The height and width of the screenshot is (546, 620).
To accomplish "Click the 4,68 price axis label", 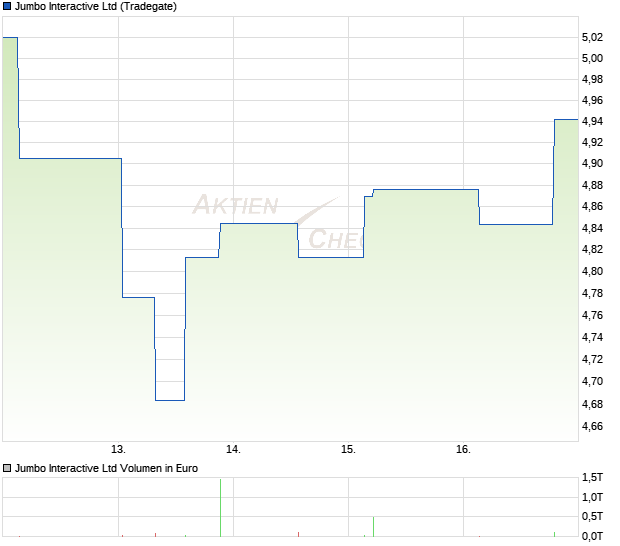I will pyautogui.click(x=592, y=404).
